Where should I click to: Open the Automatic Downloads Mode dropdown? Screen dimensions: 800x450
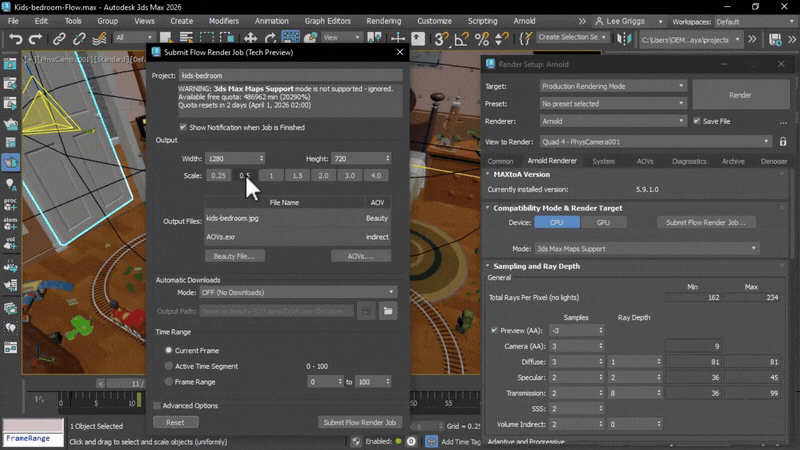pos(298,292)
